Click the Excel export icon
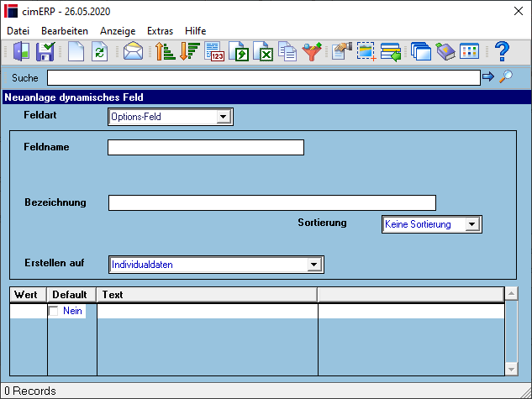 (x=263, y=51)
